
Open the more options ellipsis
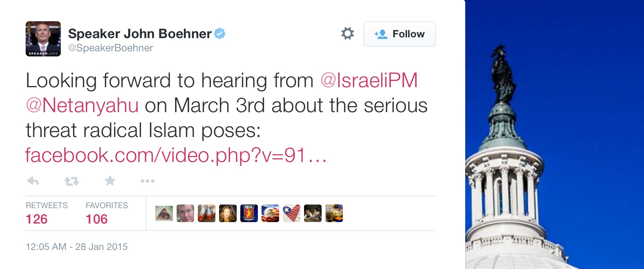click(148, 181)
